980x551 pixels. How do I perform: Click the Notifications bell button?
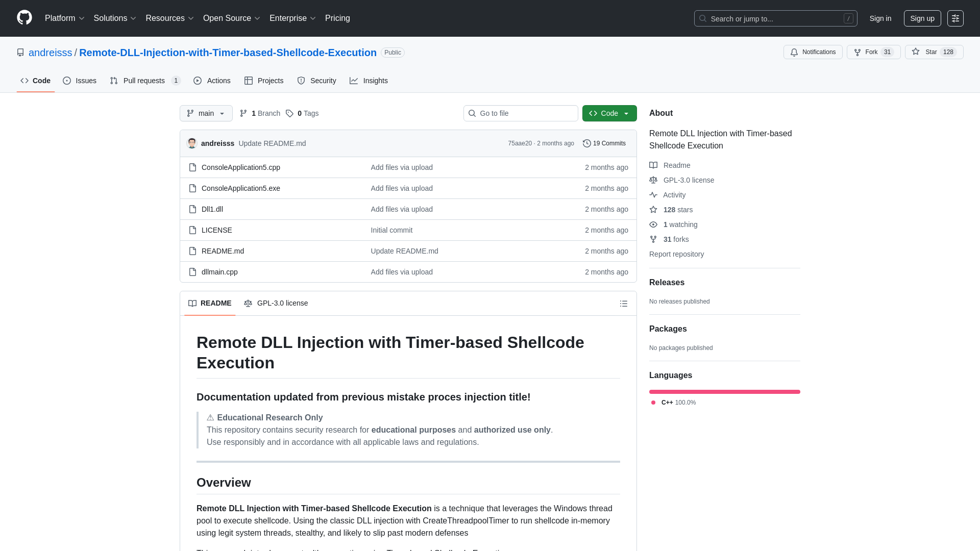tap(813, 52)
